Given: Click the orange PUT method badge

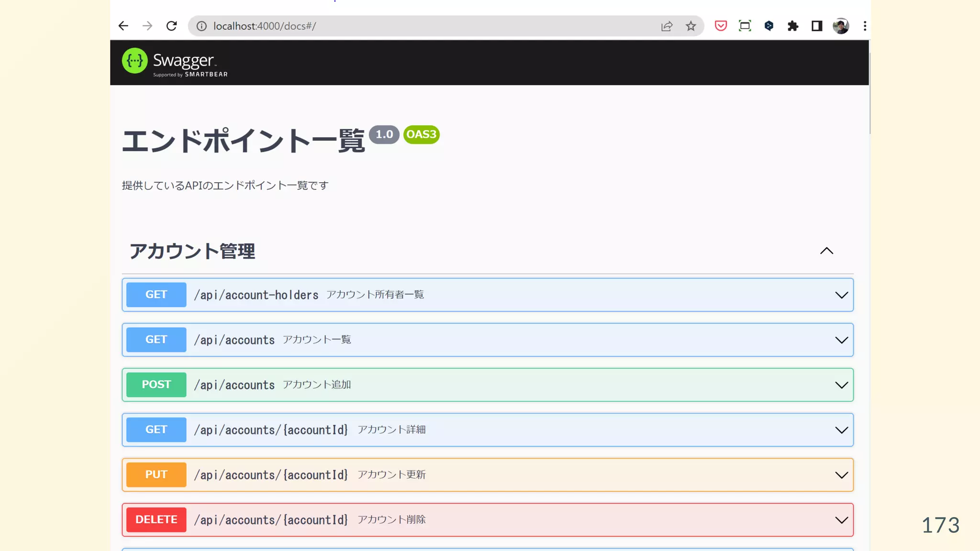Looking at the screenshot, I should 156,474.
